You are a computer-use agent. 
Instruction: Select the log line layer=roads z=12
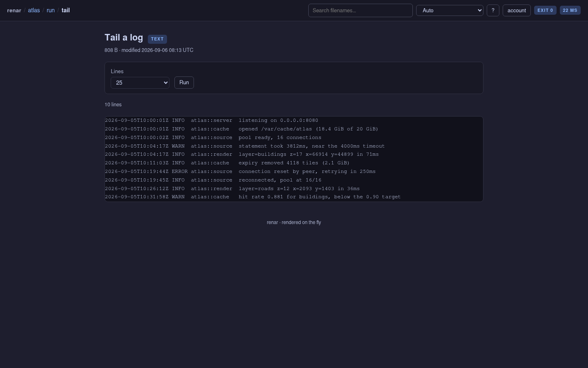tap(232, 188)
